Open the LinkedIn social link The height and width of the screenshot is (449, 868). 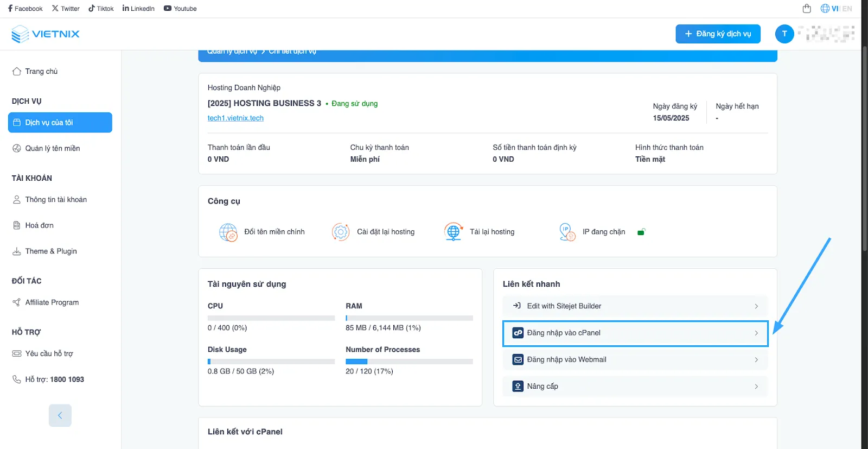138,9
